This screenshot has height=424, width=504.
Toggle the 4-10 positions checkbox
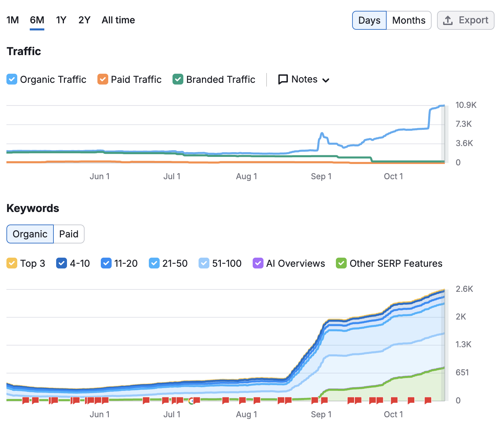(x=62, y=263)
